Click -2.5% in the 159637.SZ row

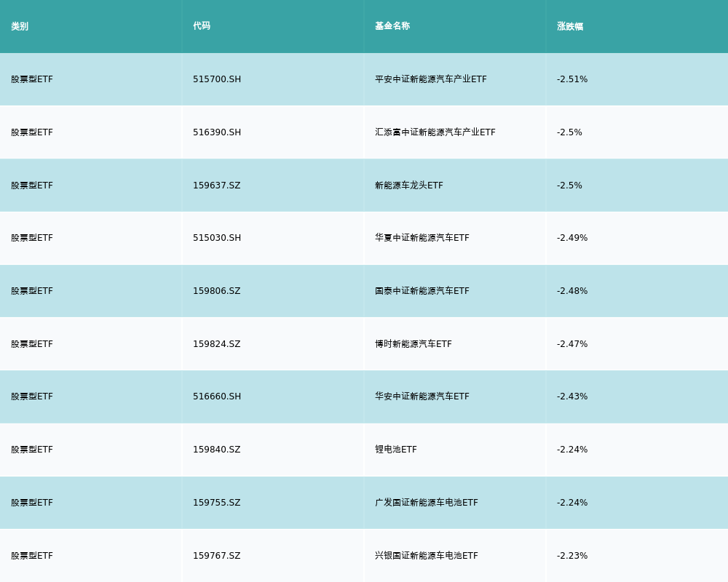pos(569,186)
